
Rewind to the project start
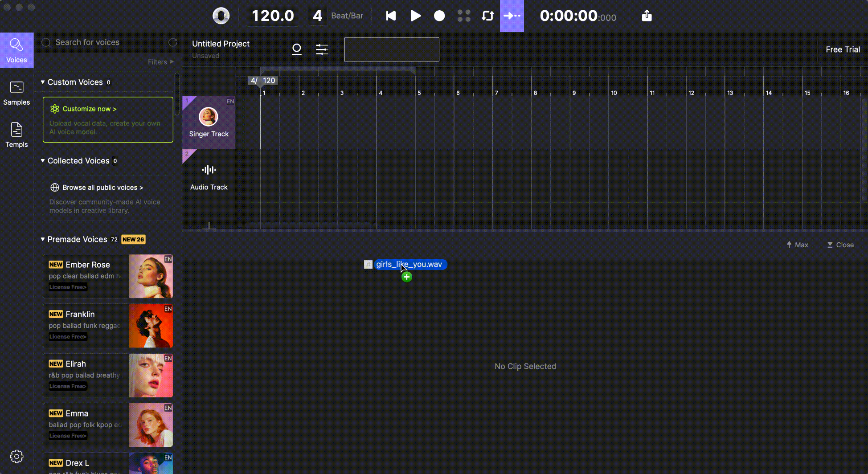point(391,16)
